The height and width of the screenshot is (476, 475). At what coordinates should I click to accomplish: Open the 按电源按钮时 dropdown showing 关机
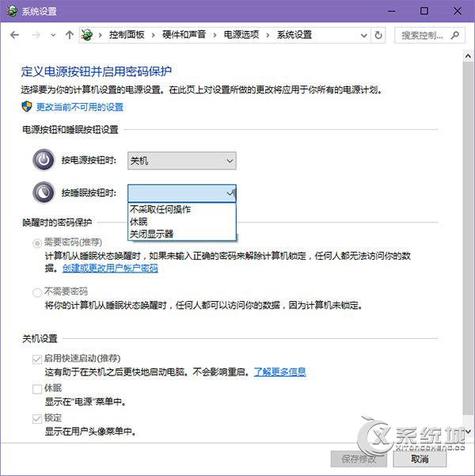tap(182, 161)
